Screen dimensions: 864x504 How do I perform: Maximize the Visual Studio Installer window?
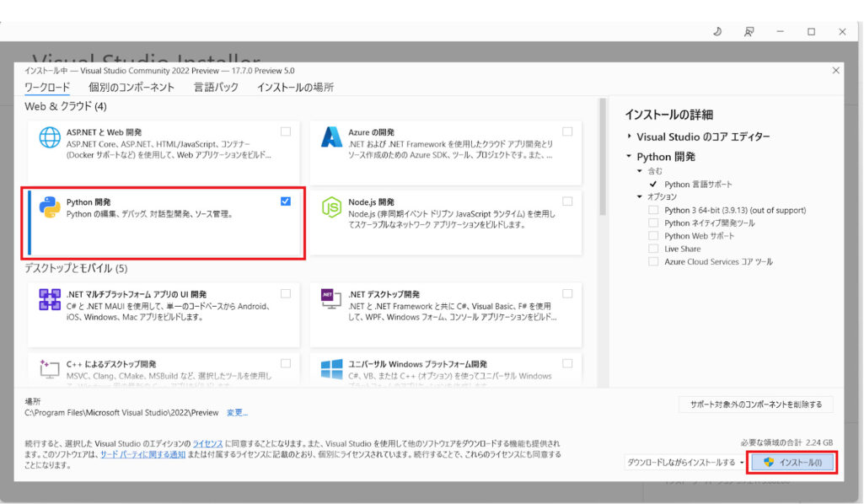(811, 31)
